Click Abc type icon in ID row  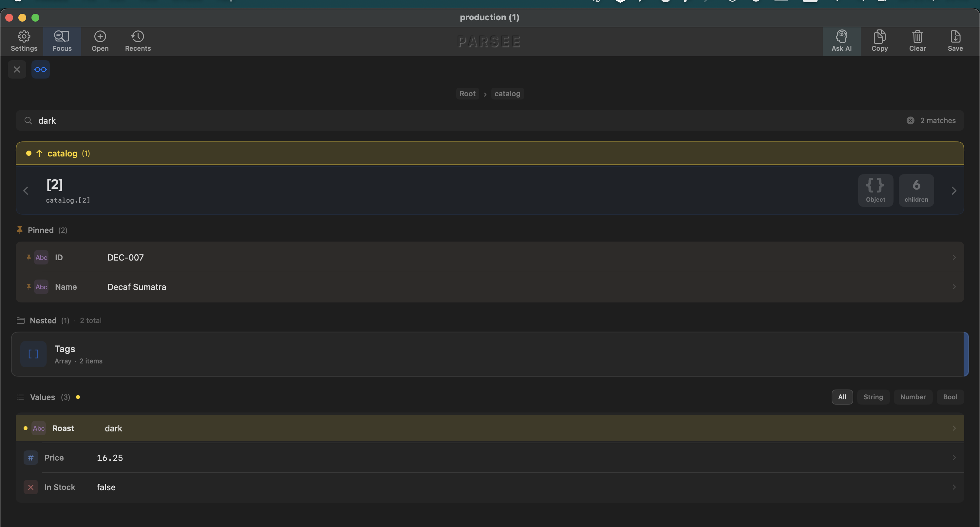click(x=41, y=257)
